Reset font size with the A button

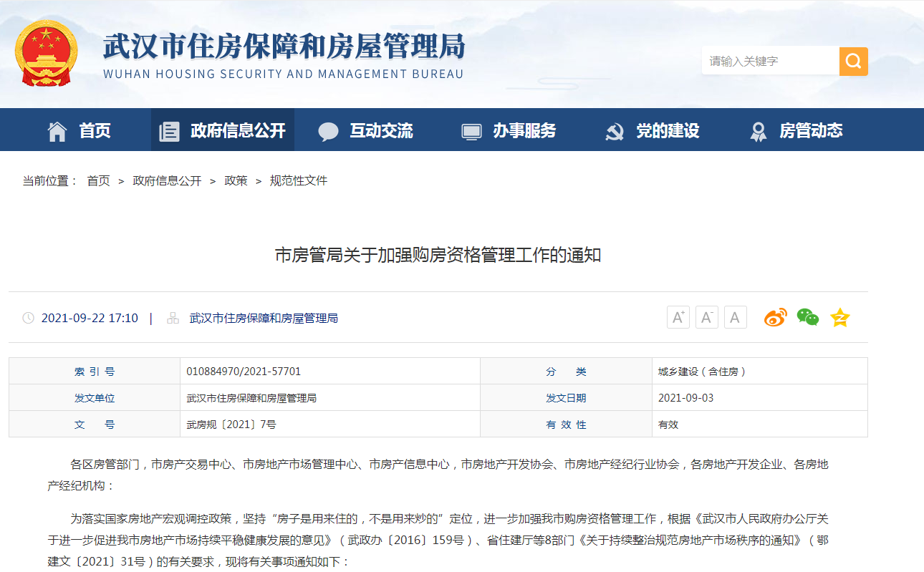735,316
